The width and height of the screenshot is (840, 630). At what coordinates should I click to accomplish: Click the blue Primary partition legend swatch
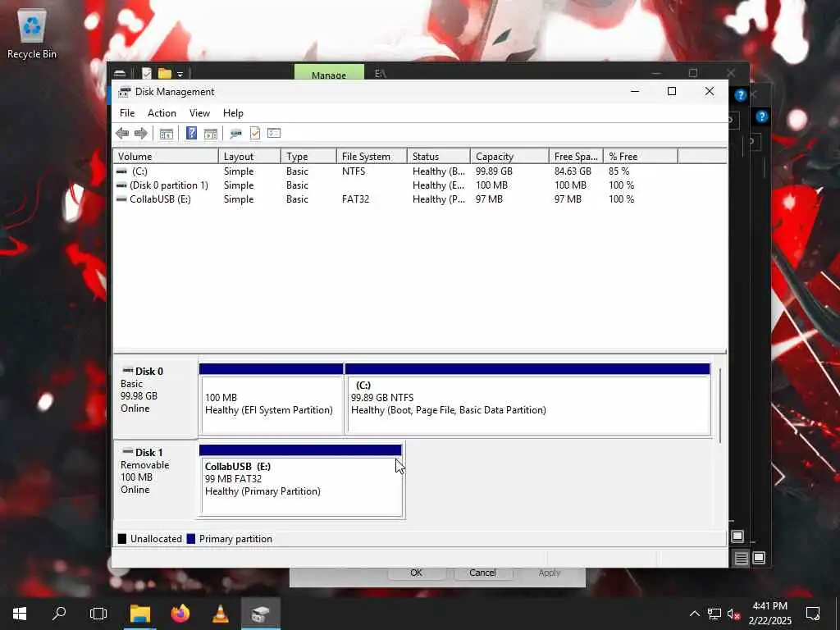190,539
